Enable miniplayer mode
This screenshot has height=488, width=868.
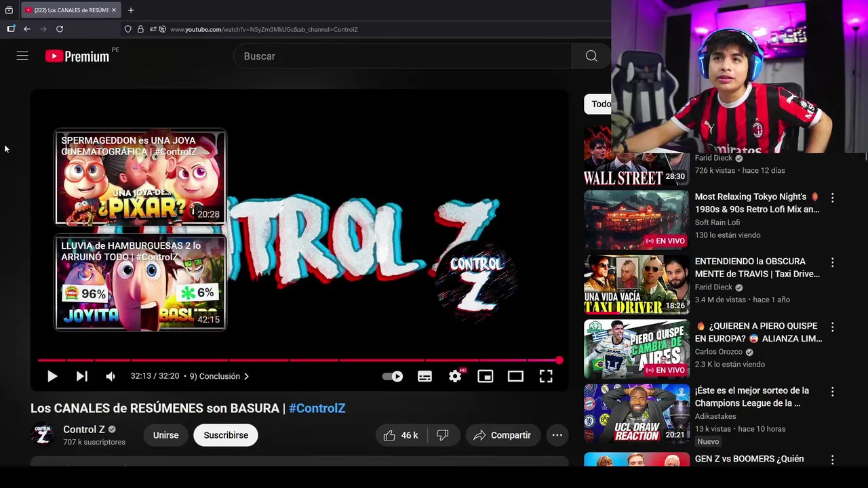(x=486, y=376)
